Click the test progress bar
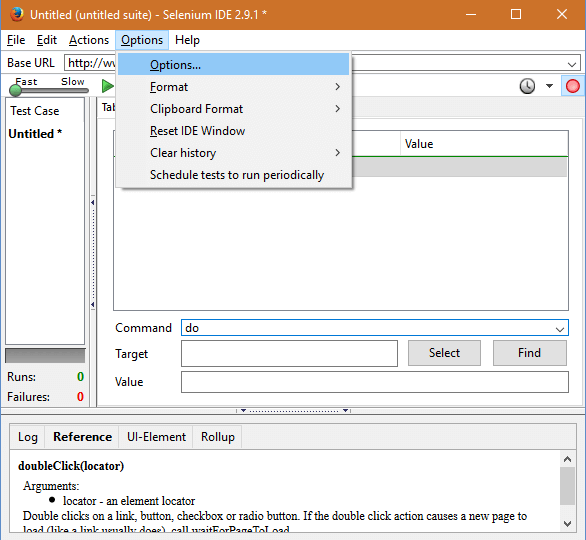Screen dimensions: 586x540 [x=45, y=355]
